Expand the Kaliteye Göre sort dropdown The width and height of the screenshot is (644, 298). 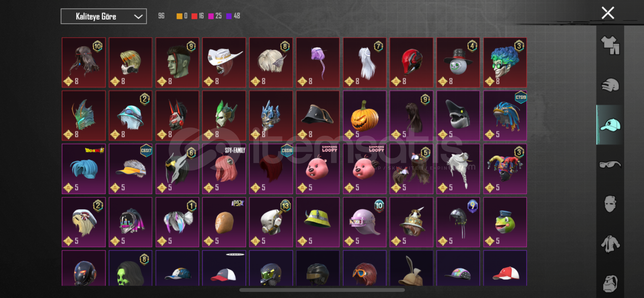[104, 16]
